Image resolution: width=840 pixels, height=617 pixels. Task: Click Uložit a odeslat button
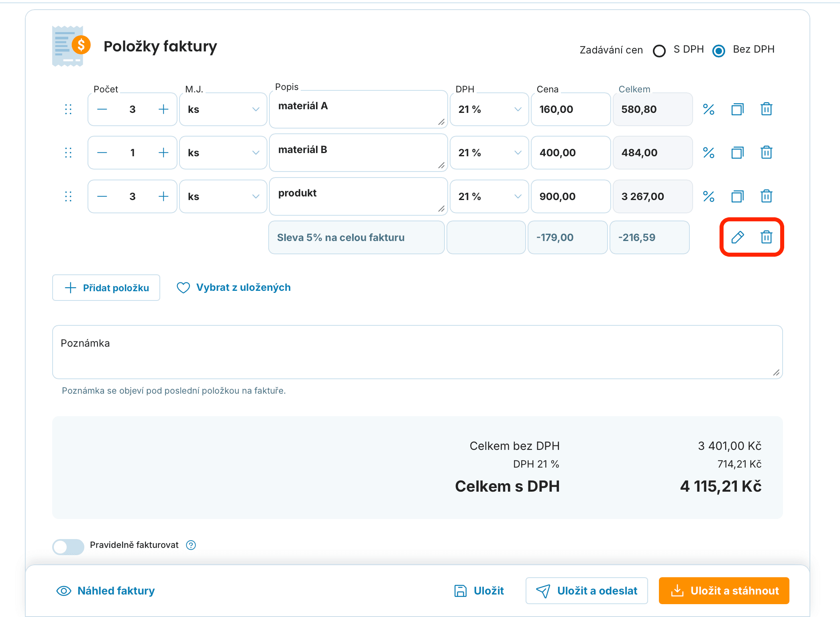[x=587, y=591]
